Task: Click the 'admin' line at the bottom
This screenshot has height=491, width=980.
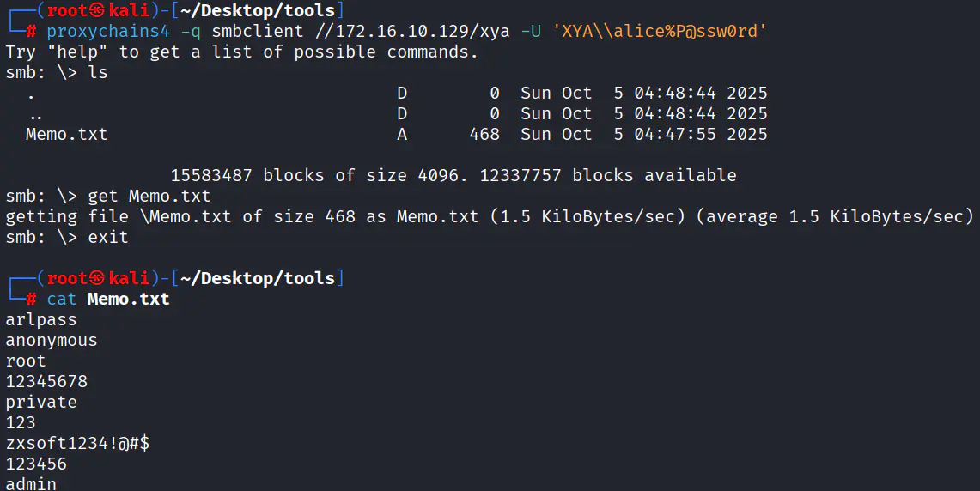Action: click(x=31, y=483)
